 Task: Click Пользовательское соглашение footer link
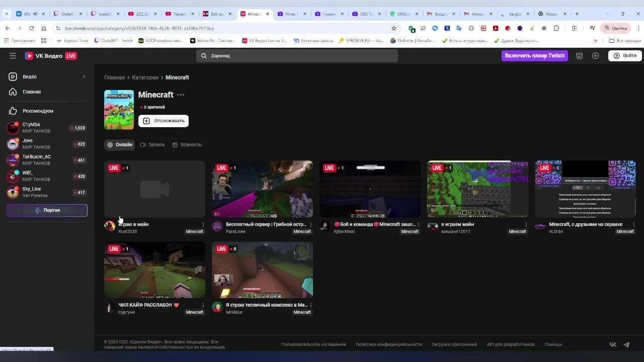(313, 344)
